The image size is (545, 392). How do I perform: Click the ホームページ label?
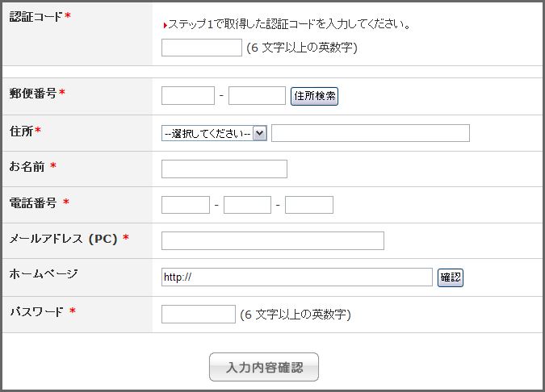[43, 273]
